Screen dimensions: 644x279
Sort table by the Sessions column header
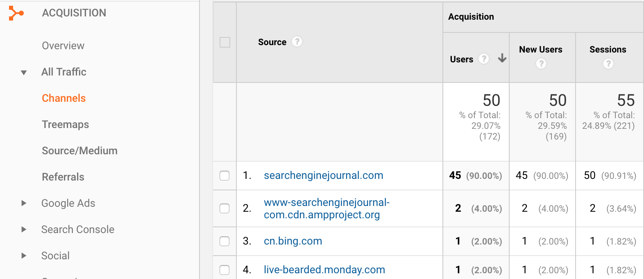[608, 50]
